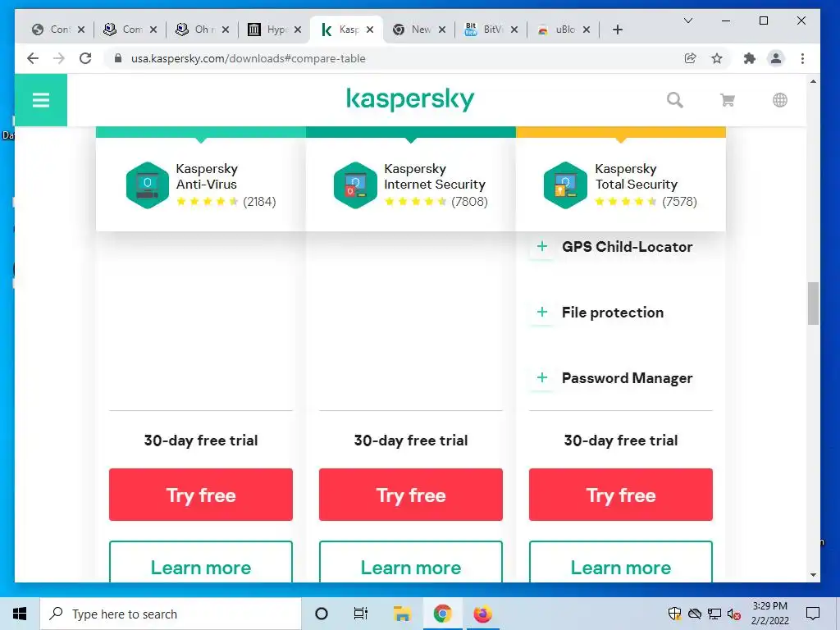Open Cortana circle icon on taskbar
Viewport: 840px width, 630px height.
[322, 614]
